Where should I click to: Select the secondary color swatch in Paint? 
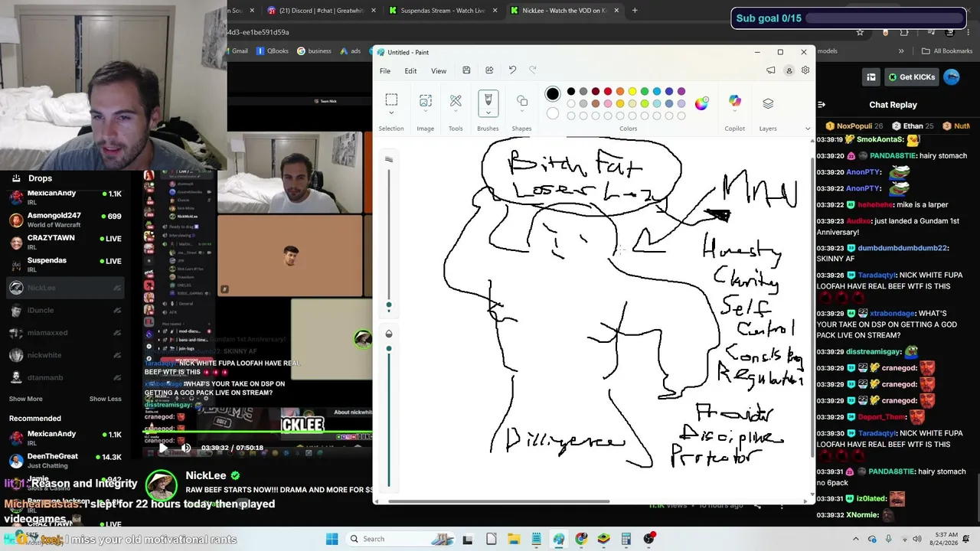(553, 114)
